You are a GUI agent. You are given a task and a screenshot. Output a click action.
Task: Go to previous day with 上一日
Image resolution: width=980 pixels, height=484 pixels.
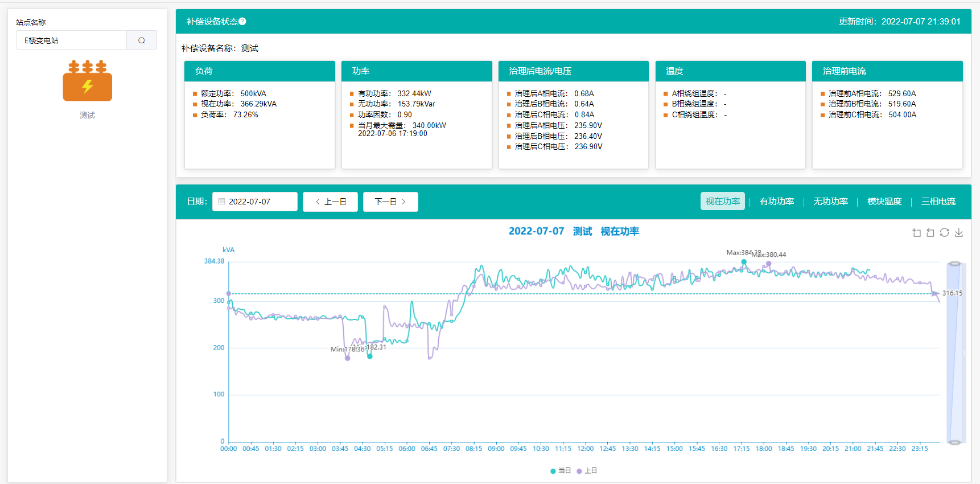click(330, 202)
